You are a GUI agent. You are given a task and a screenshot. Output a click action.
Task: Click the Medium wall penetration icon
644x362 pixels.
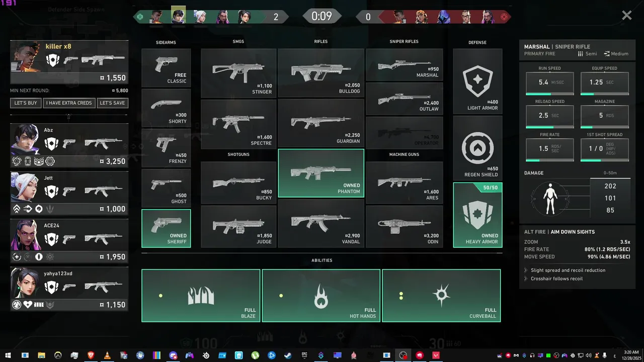[x=607, y=54]
